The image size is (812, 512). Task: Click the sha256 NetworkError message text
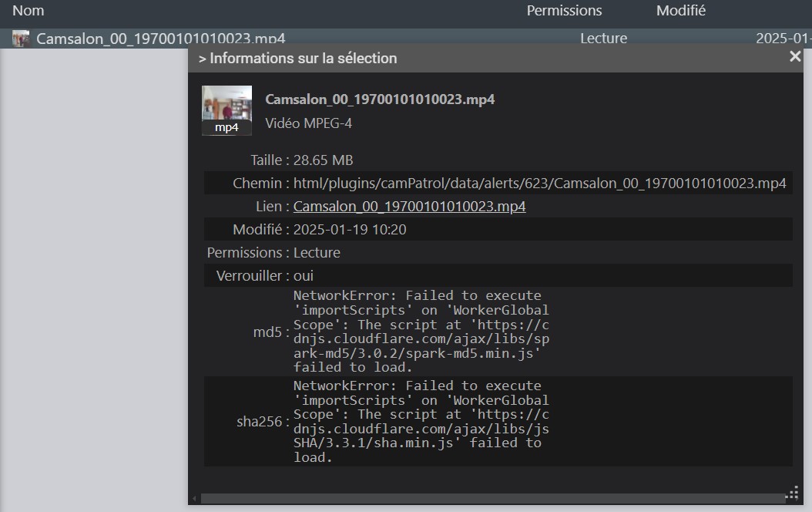pos(421,421)
